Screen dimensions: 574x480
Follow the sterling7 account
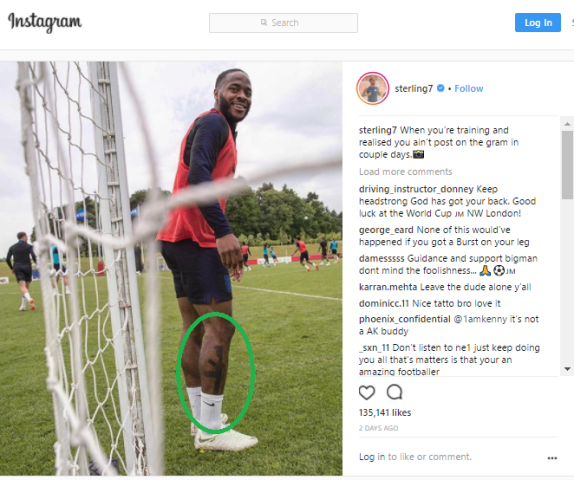point(469,89)
